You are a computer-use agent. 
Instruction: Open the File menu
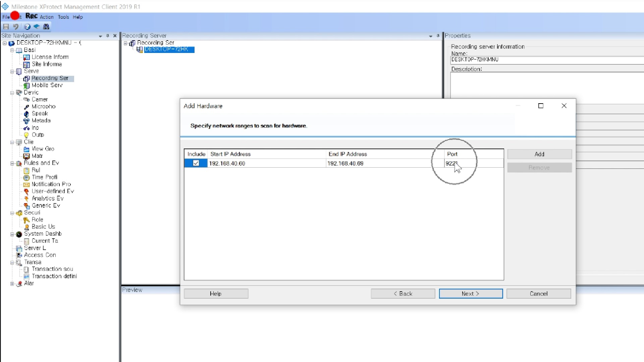6,17
